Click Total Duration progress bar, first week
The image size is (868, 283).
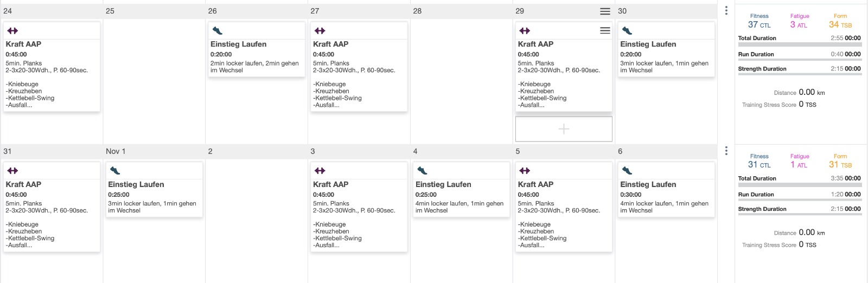click(800, 44)
